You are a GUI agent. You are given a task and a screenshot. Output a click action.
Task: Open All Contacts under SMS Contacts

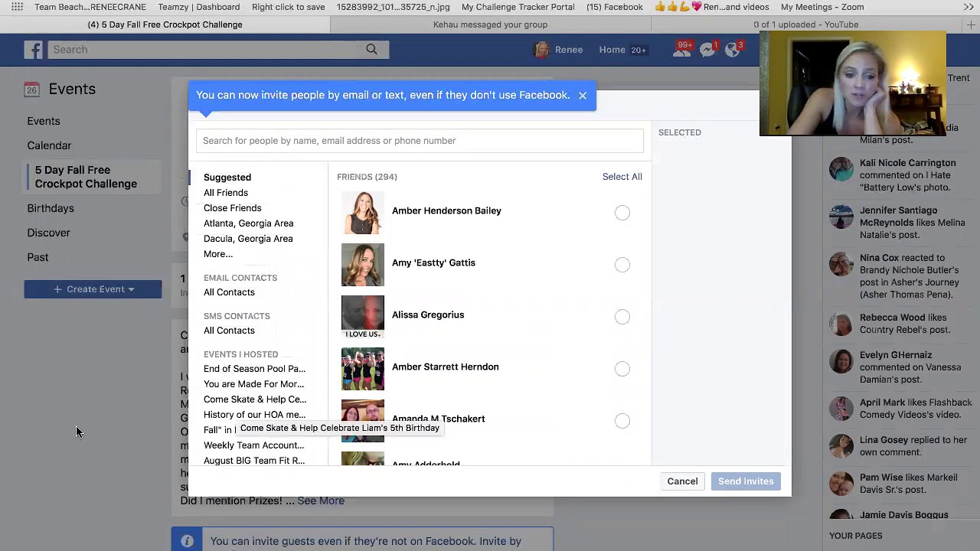point(229,331)
